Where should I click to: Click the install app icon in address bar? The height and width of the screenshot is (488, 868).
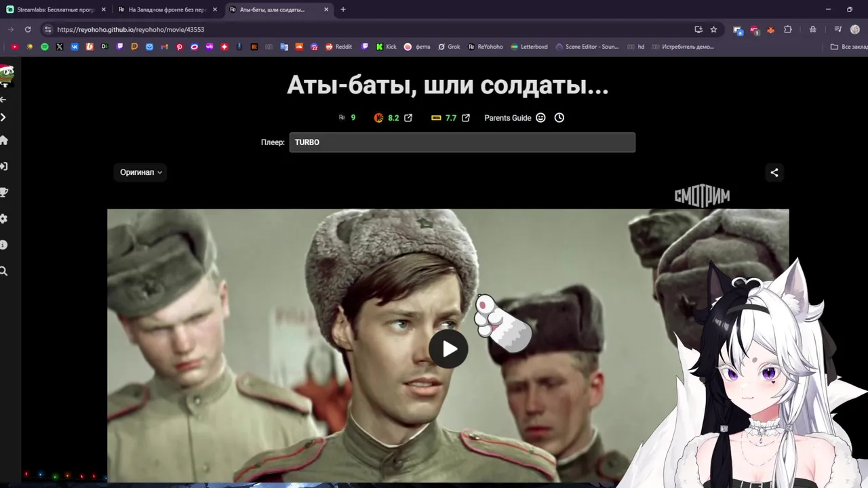698,29
